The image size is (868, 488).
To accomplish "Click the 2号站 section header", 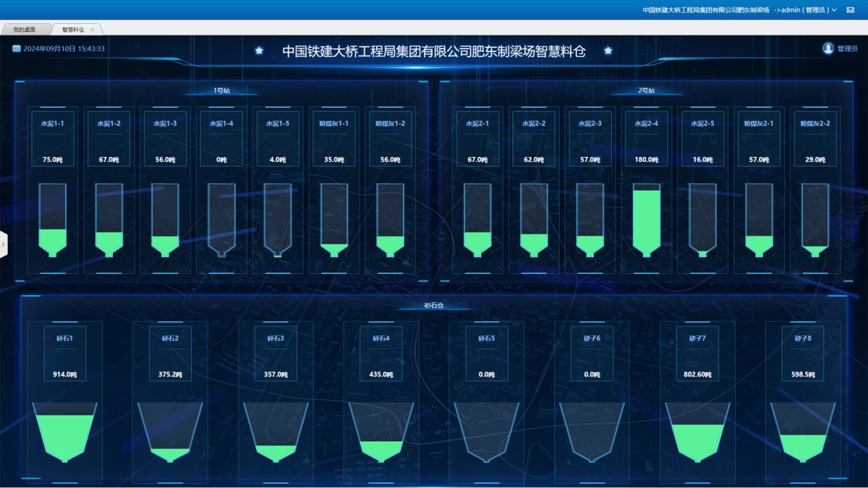I will click(x=646, y=91).
